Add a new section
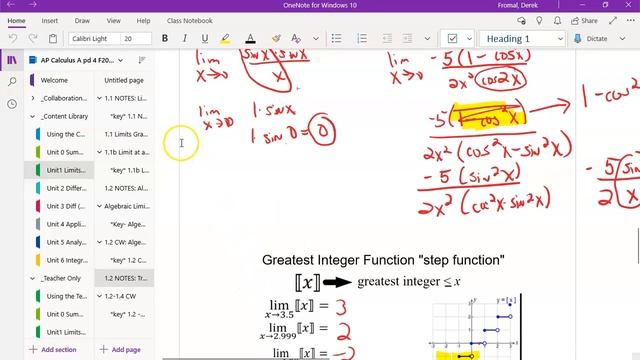640x360 pixels. (53, 350)
